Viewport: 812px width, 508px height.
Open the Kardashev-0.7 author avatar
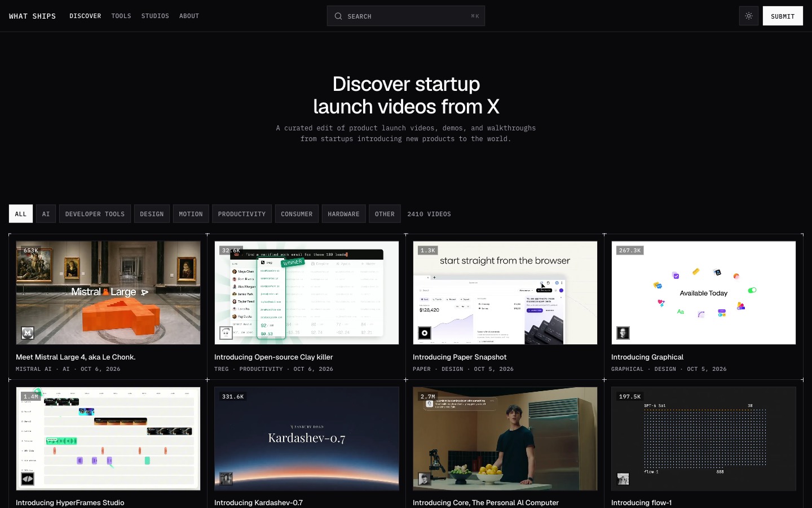(x=226, y=479)
